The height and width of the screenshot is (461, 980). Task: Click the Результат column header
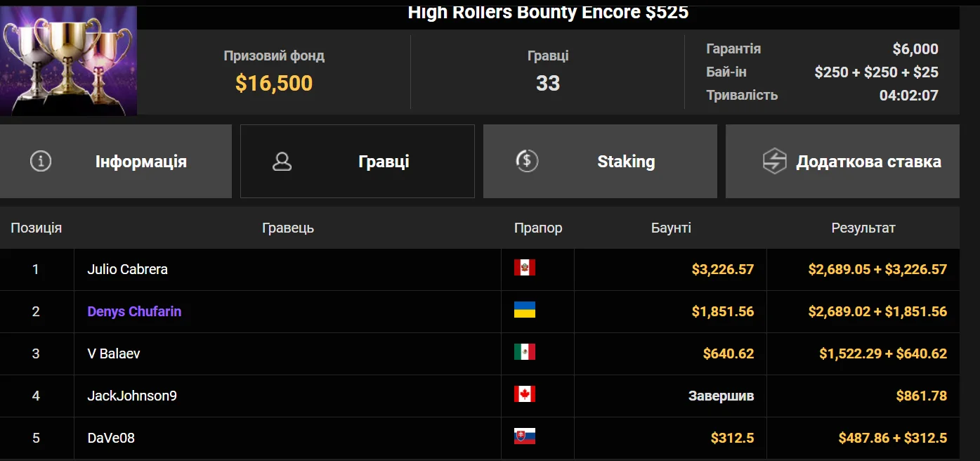pos(863,228)
